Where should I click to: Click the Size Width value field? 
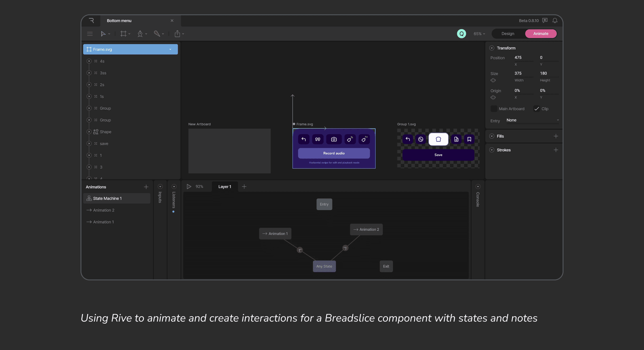[x=524, y=73]
